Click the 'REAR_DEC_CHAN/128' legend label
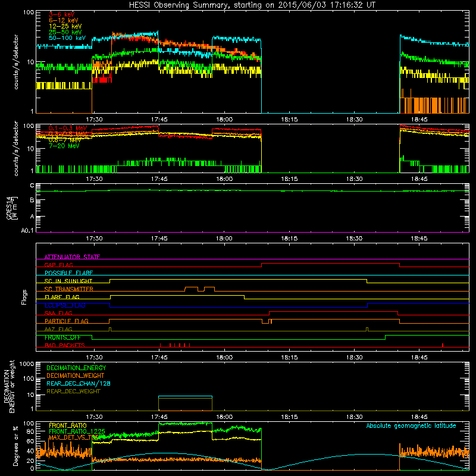The image size is (476, 476). (79, 383)
